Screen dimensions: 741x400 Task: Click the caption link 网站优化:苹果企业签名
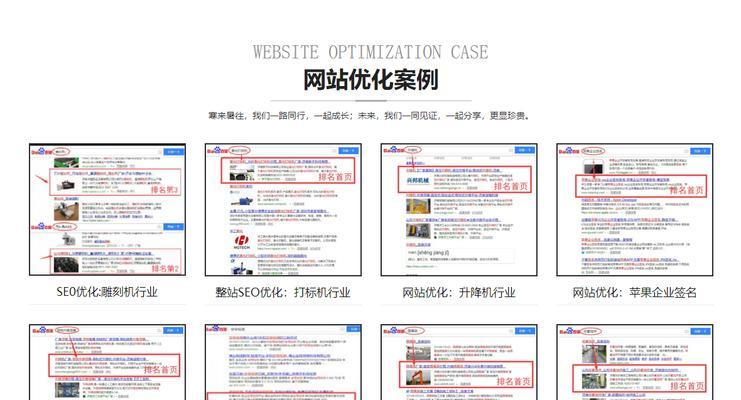[635, 292]
